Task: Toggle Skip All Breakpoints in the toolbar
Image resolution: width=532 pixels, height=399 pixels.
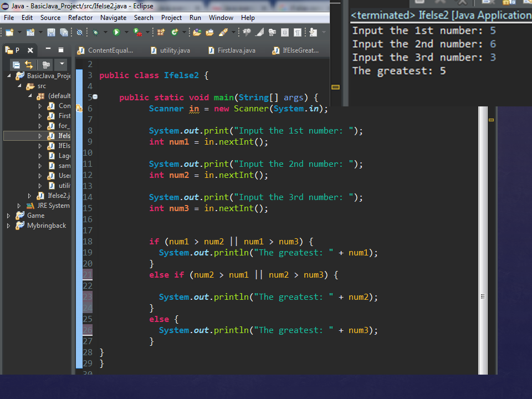Action: (x=80, y=32)
